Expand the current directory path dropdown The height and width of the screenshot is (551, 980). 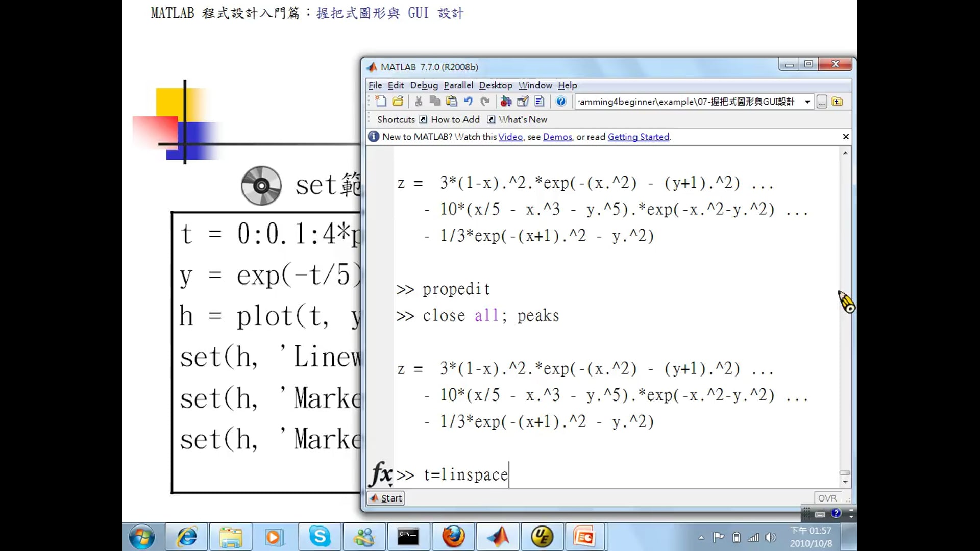coord(807,102)
